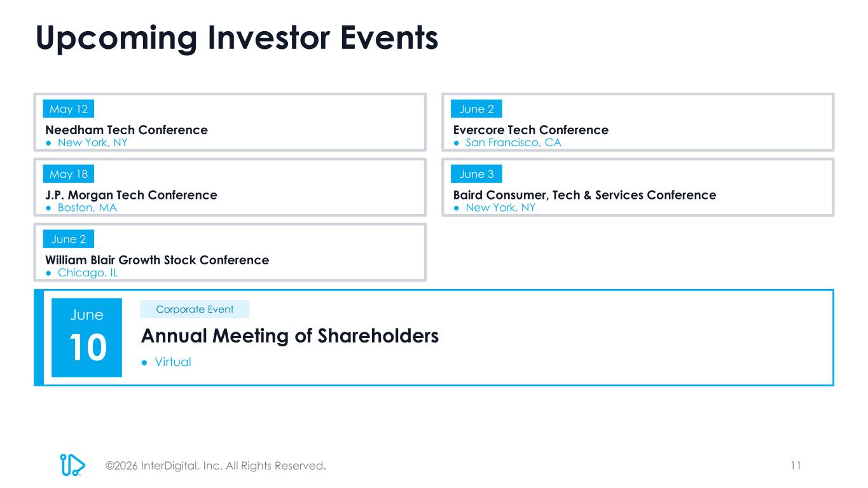Select the June 2 badge above William Blair
This screenshot has width=868, height=488.
(x=69, y=239)
